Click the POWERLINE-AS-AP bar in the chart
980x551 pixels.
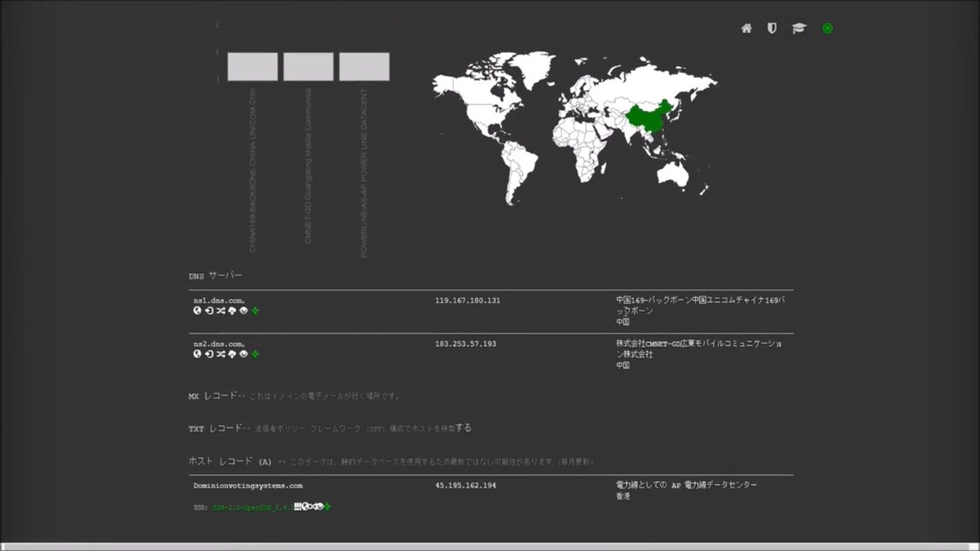tap(364, 67)
